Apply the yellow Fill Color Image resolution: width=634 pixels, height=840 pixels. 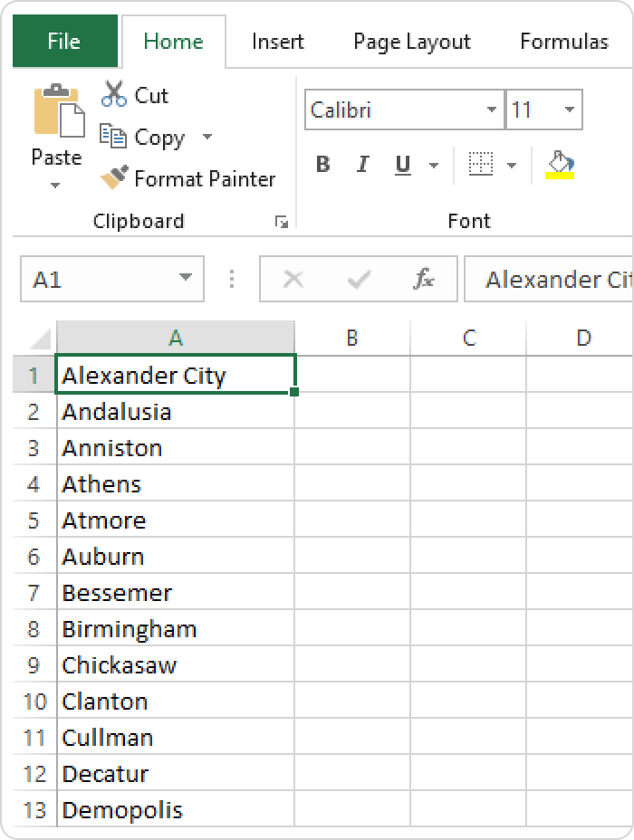coord(560,165)
